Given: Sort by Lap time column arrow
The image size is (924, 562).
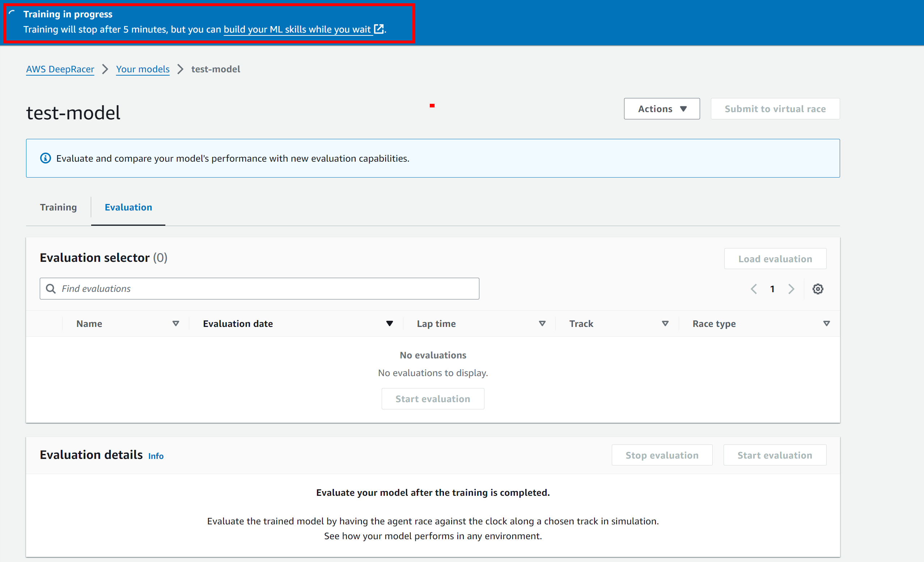Looking at the screenshot, I should 542,323.
